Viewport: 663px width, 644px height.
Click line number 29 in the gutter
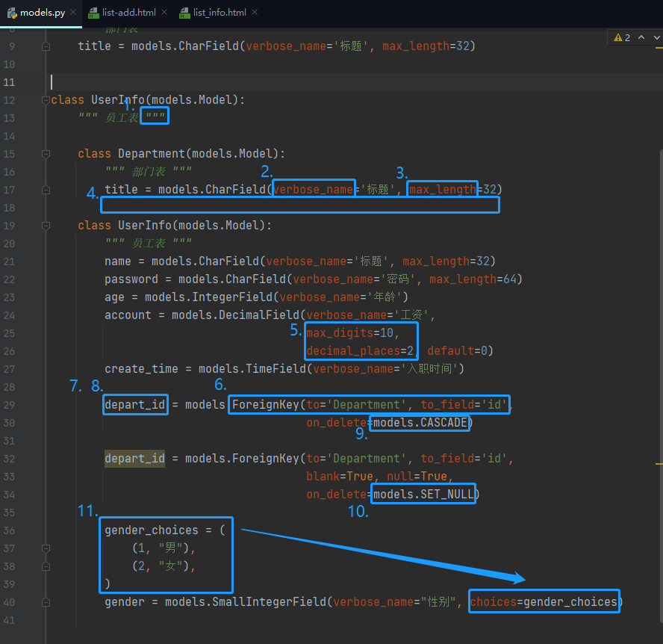click(9, 405)
